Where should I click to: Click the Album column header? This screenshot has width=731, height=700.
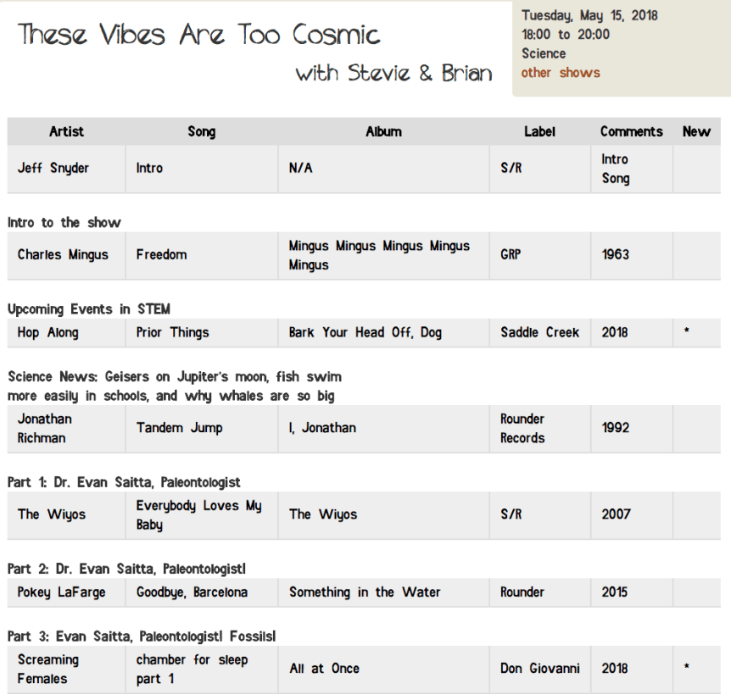tap(383, 131)
